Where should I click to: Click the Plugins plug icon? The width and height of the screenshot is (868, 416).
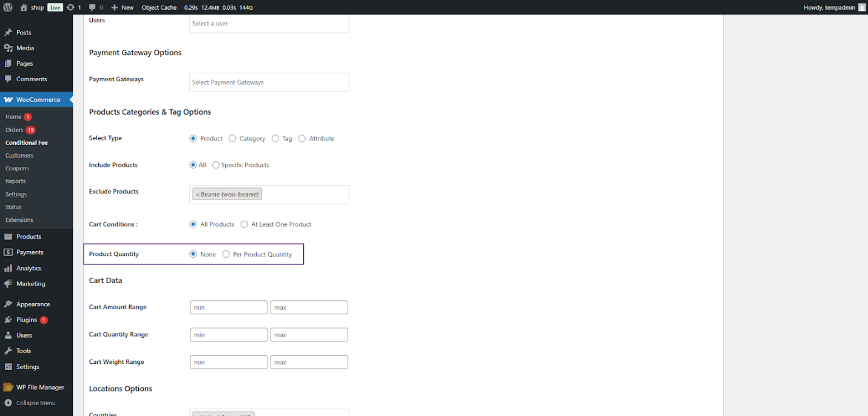[x=8, y=320]
